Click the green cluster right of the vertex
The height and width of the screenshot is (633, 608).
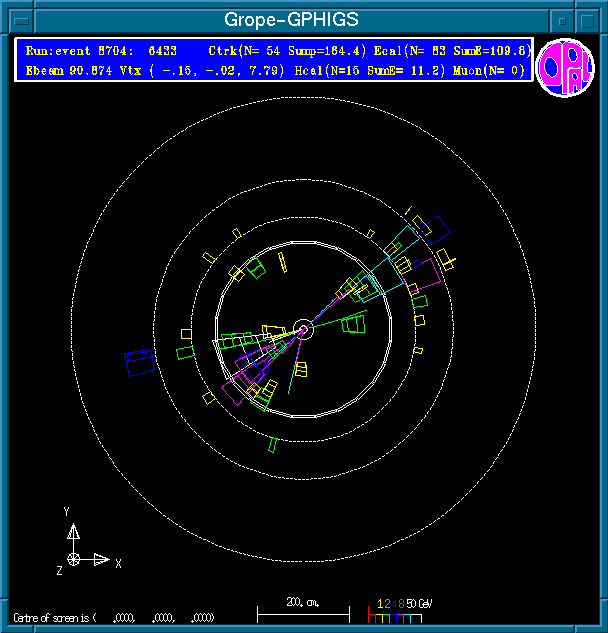coord(354,323)
